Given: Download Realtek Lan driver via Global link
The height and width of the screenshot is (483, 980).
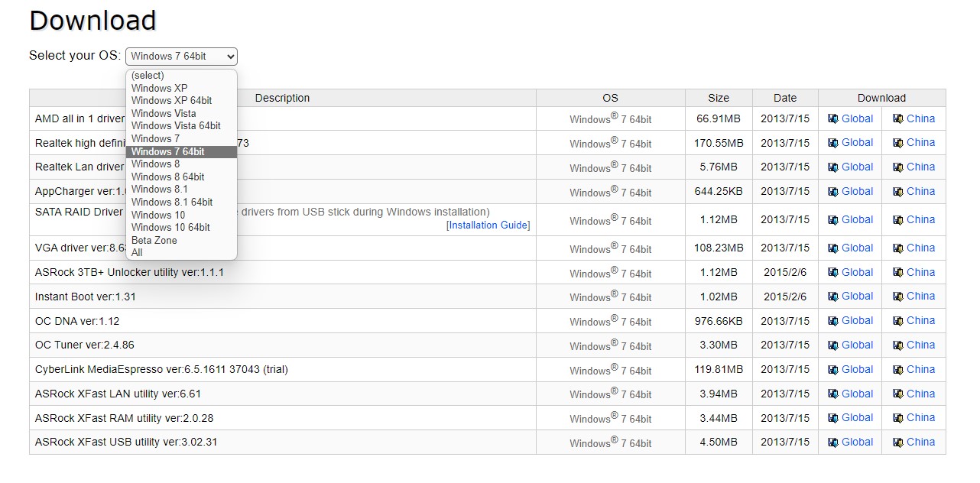Looking at the screenshot, I should (x=857, y=167).
